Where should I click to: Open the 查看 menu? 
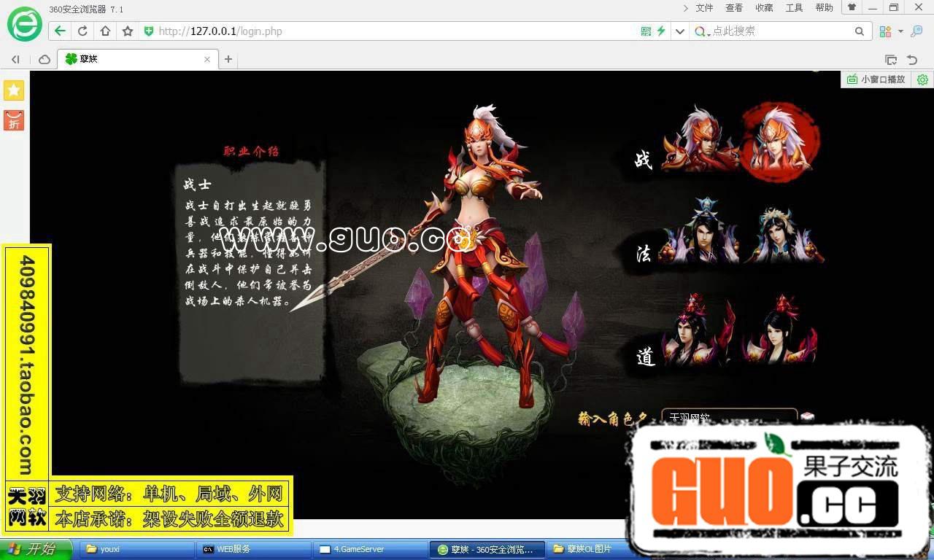click(734, 8)
